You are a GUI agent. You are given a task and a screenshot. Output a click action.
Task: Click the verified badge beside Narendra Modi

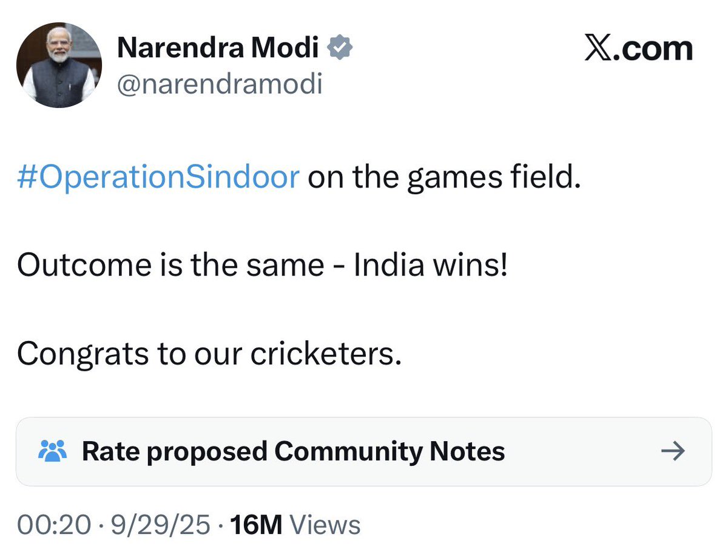click(341, 49)
